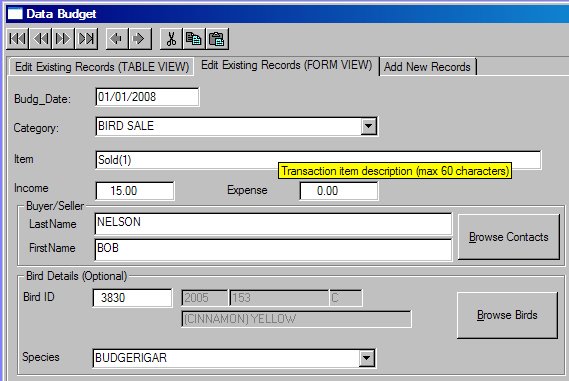Click the Expense field showing 0.00
Image resolution: width=569 pixels, height=381 pixels.
(339, 191)
